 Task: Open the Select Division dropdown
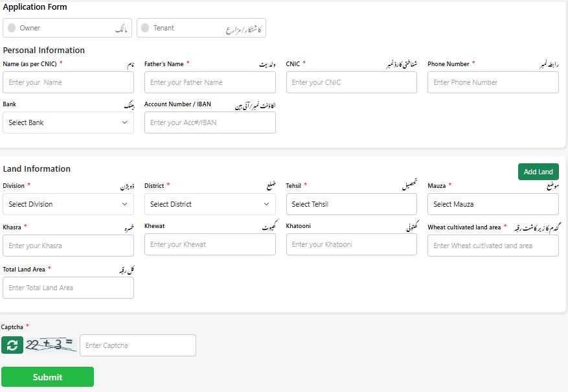click(68, 204)
